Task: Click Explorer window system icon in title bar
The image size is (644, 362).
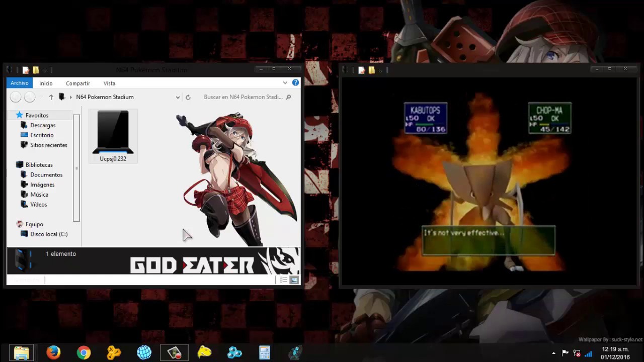Action: click(x=10, y=70)
